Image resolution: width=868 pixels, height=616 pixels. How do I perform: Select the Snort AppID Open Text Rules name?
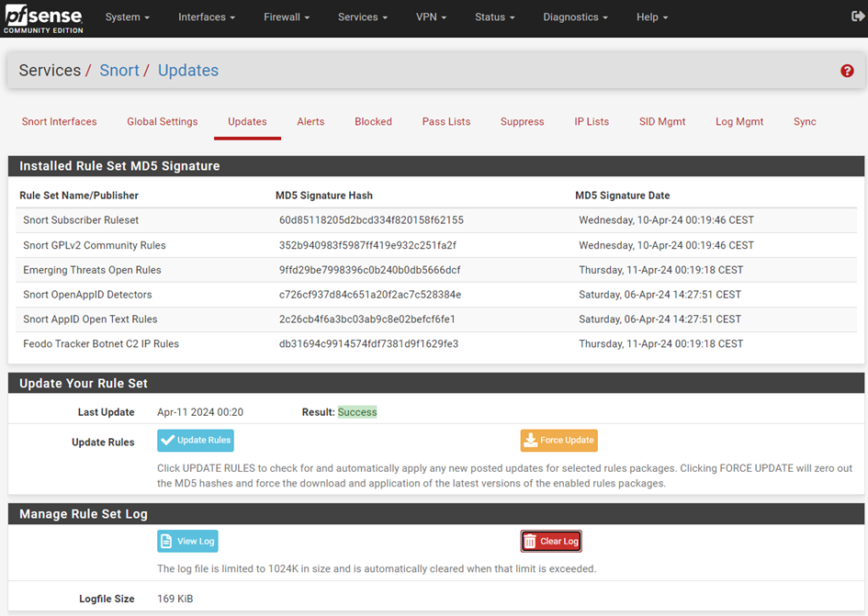click(x=90, y=319)
